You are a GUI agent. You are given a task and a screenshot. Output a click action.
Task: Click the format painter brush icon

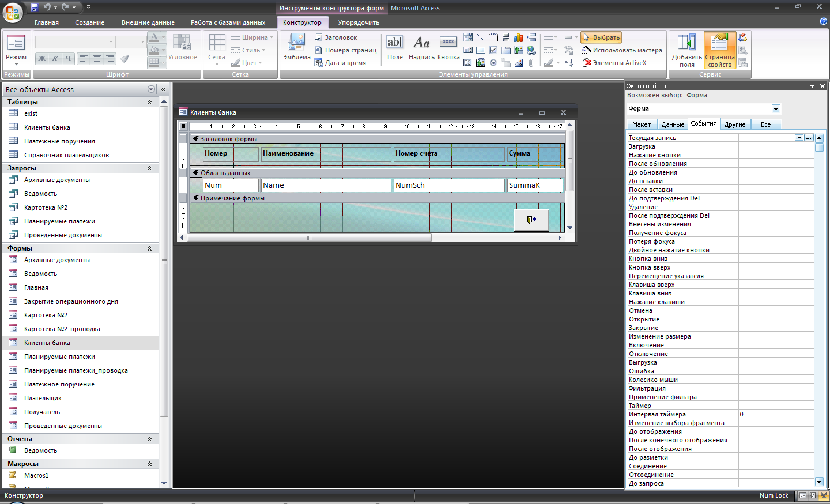click(125, 58)
